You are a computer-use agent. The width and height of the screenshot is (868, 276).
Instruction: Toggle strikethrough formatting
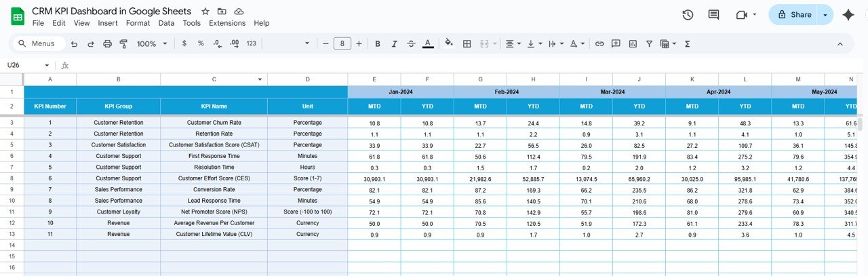(x=411, y=43)
